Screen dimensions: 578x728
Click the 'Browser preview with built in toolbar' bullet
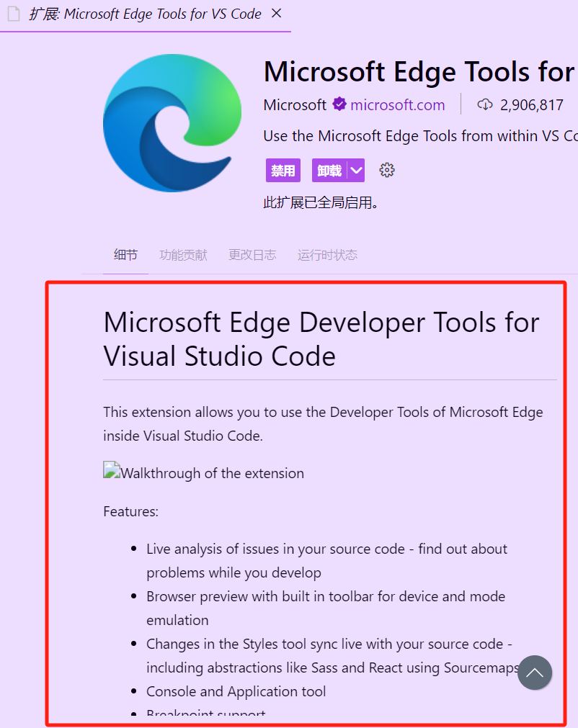point(325,608)
